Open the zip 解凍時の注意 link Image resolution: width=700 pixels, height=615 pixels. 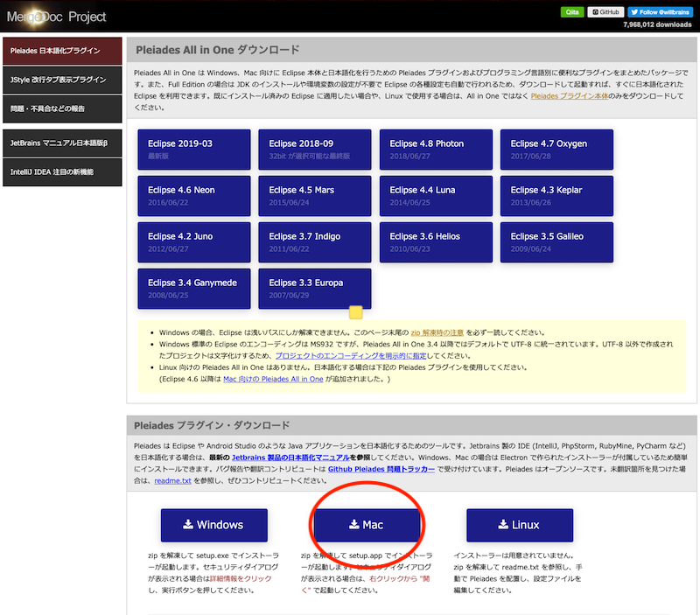point(437,332)
